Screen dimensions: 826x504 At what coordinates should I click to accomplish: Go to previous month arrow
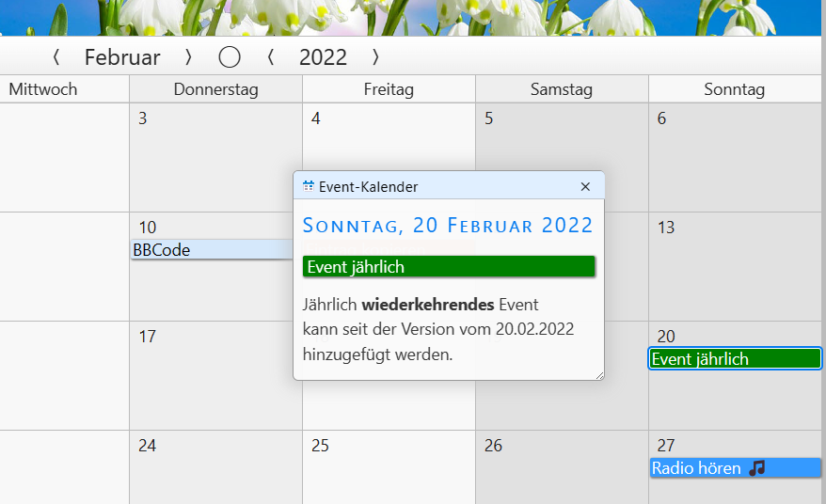point(56,57)
